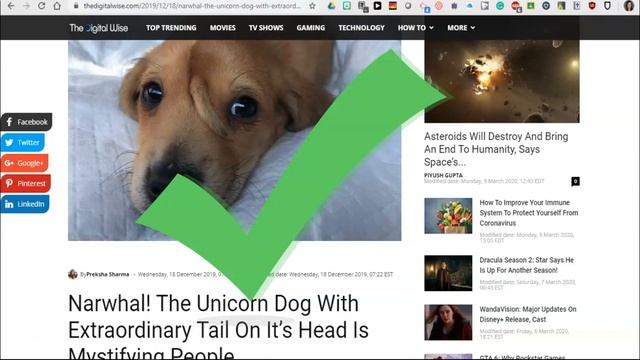Screen dimensions: 640x360
Task: Open the Google Drive extension icon
Action: click(331, 6)
